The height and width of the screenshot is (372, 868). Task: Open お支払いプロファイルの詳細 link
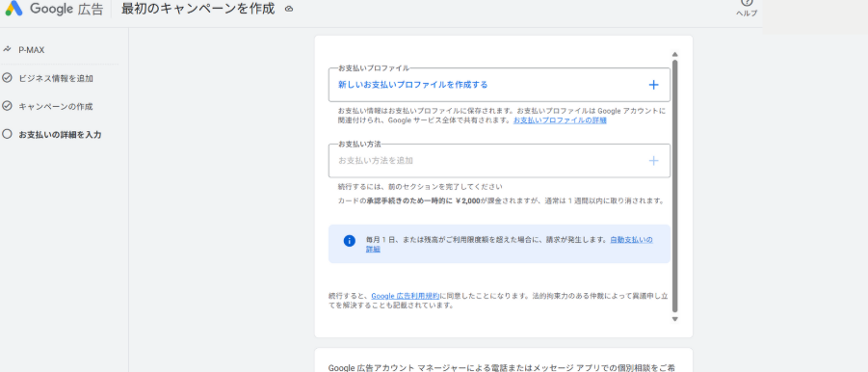click(560, 120)
